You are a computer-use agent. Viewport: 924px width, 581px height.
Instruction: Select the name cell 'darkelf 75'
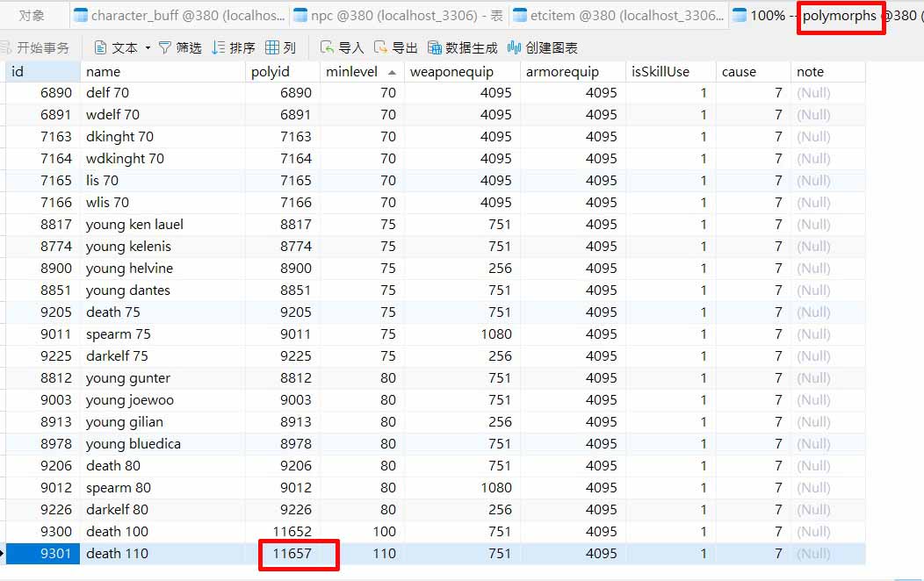pos(162,356)
